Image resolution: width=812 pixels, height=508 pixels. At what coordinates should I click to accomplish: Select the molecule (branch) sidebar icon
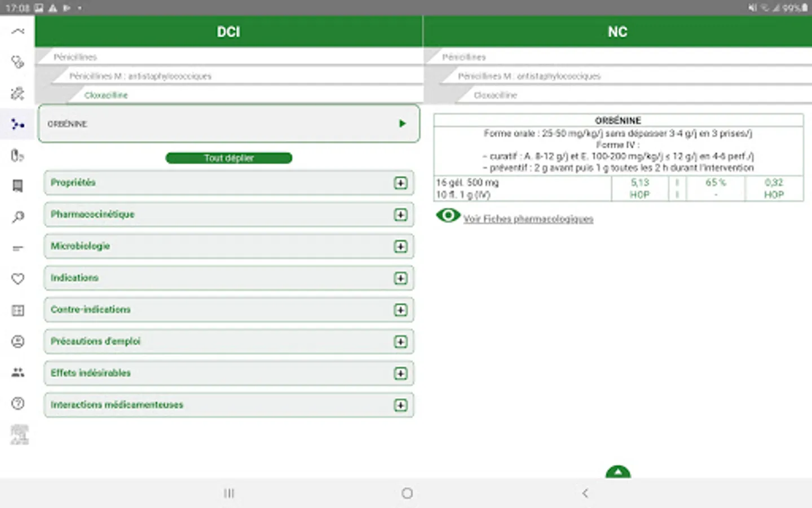17,124
